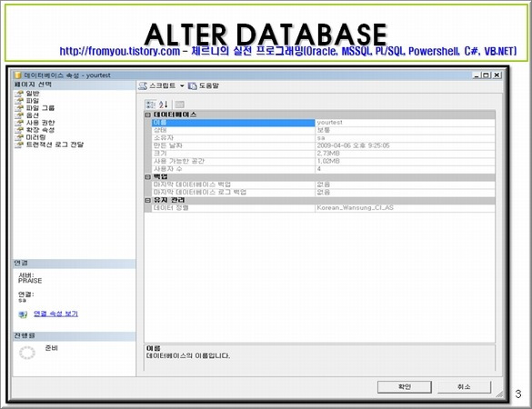Screen dimensions: 532x409
Task: Minimize the database properties dialog
Action: [x=477, y=75]
